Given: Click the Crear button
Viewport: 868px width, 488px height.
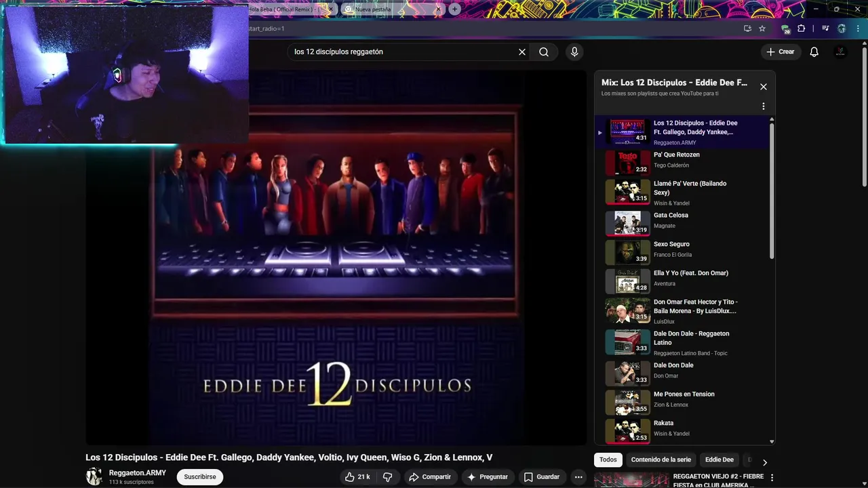Looking at the screenshot, I should [x=780, y=52].
